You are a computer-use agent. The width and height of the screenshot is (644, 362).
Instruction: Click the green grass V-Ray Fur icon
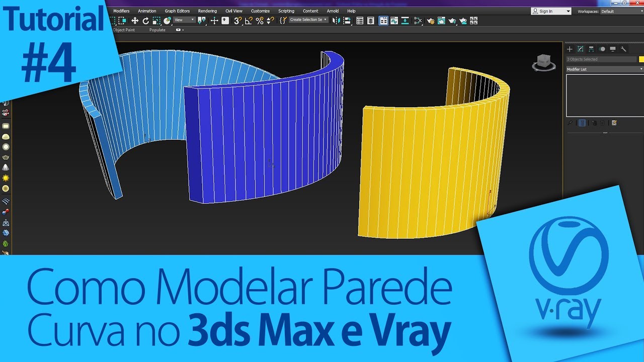pos(6,244)
